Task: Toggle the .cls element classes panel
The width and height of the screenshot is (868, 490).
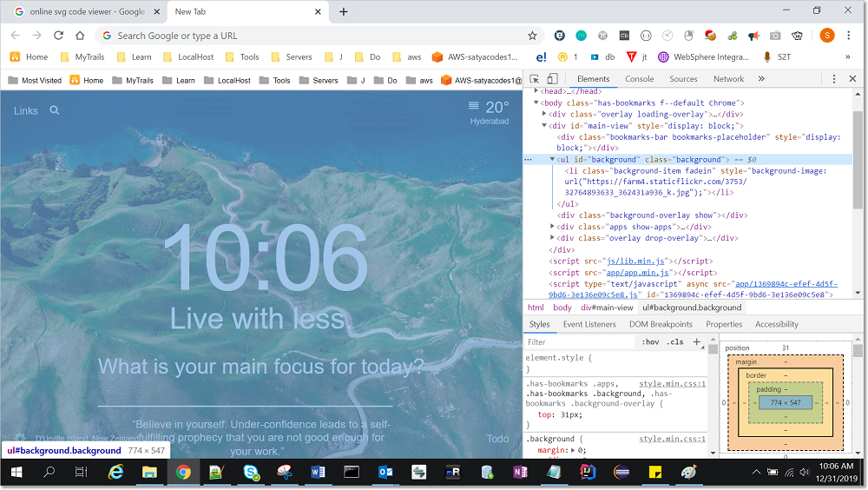Action: pos(674,342)
